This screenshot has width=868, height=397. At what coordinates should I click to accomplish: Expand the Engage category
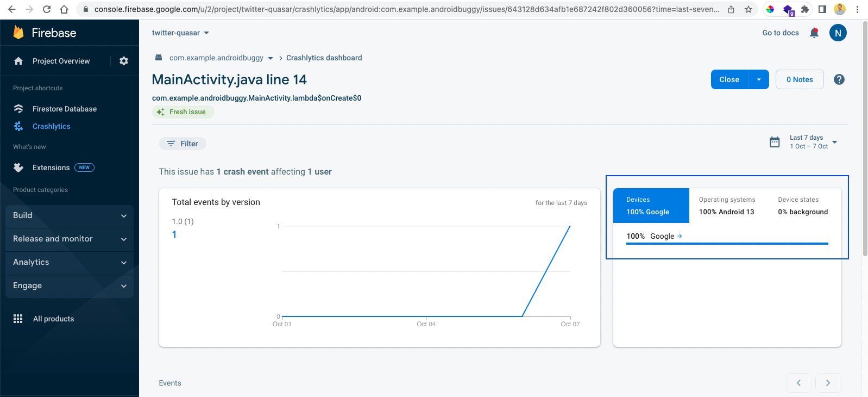(70, 286)
